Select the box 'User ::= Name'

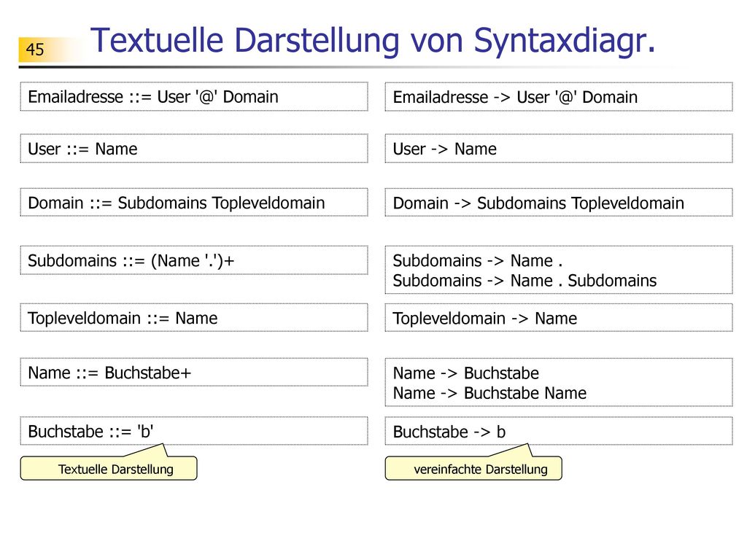(194, 149)
